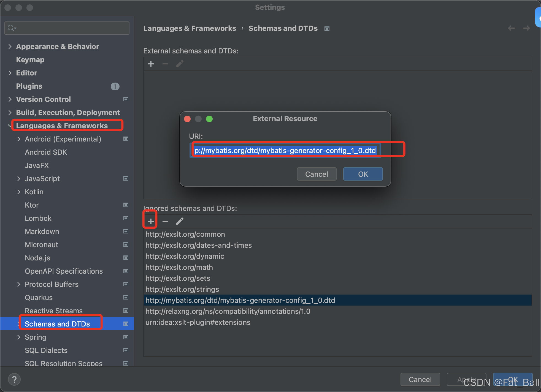This screenshot has width=541, height=392.
Task: Click the options icon beside Schemas and DTDs breadcrumb
Action: tap(327, 28)
